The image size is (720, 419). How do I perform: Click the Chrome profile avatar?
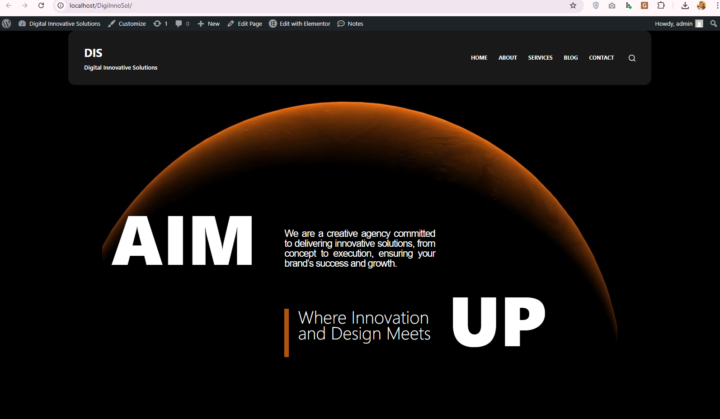(701, 6)
